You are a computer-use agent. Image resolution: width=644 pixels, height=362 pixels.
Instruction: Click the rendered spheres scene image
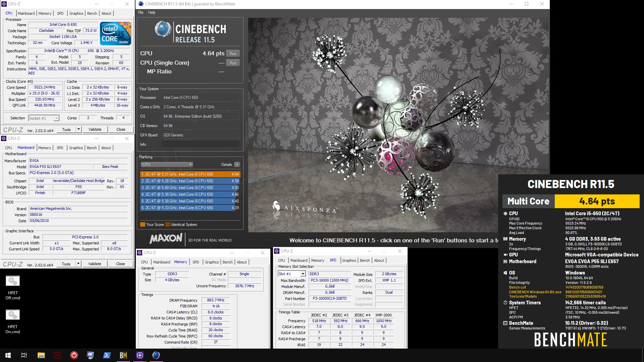tap(398, 125)
